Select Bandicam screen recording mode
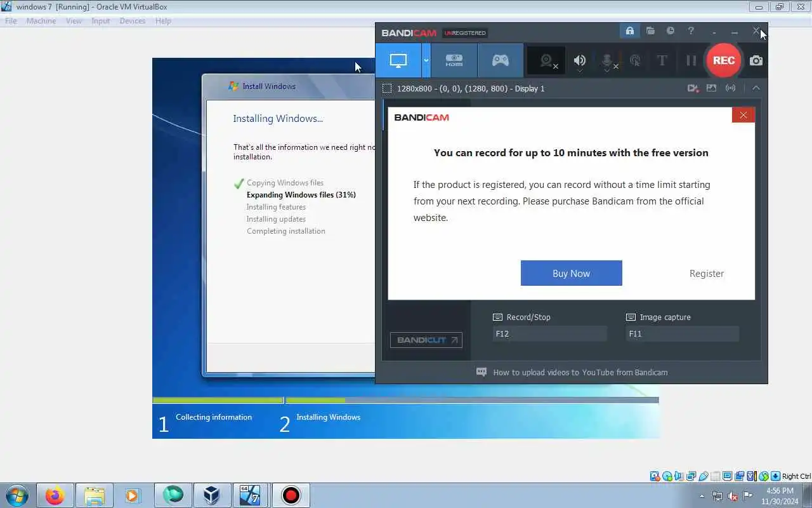The height and width of the screenshot is (508, 812). [398, 60]
